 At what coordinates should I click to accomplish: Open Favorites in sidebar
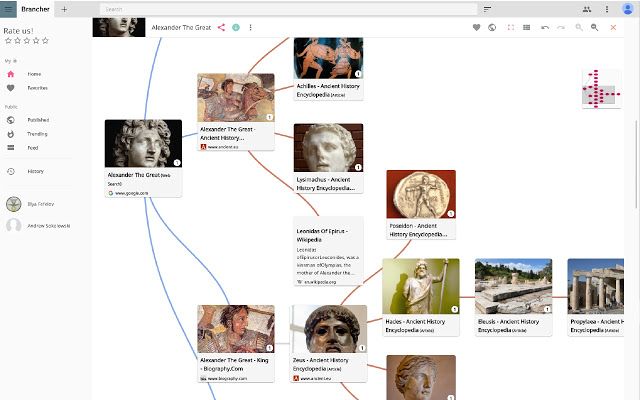[39, 88]
